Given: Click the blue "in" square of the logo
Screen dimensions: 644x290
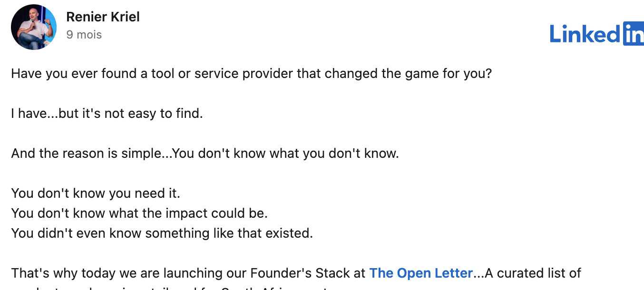Looking at the screenshot, I should click(x=634, y=34).
